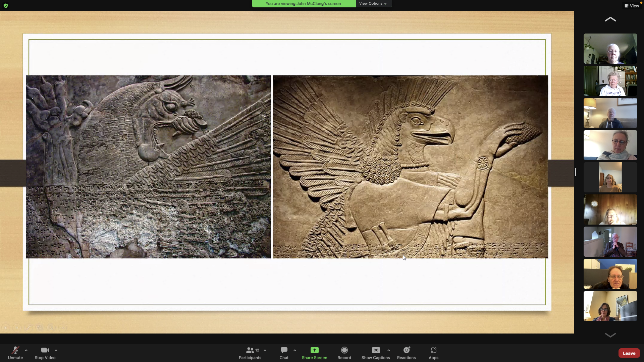This screenshot has height=362, width=644.
Task: Open the Participants panel
Action: 250,350
